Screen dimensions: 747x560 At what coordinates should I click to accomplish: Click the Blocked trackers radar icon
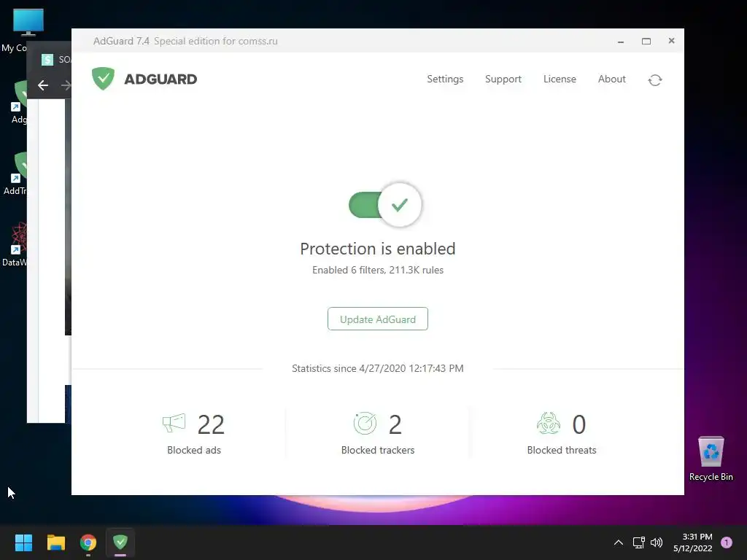pyautogui.click(x=365, y=424)
